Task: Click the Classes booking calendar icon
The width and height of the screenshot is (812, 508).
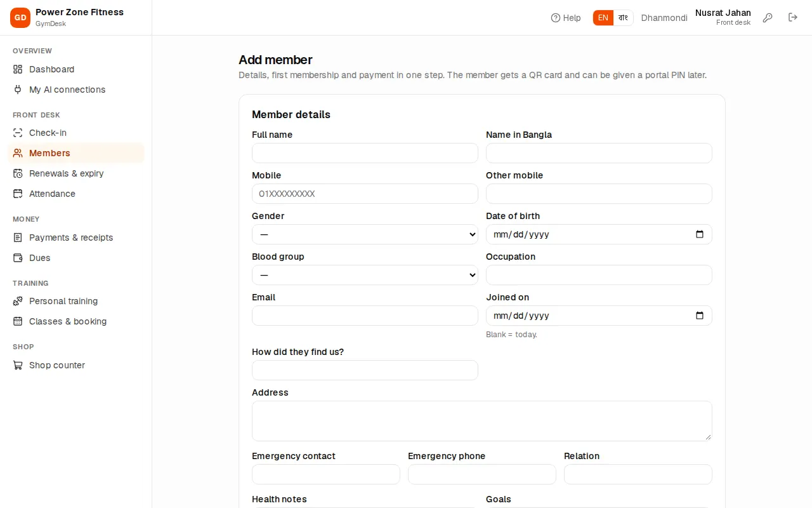Action: click(x=18, y=321)
